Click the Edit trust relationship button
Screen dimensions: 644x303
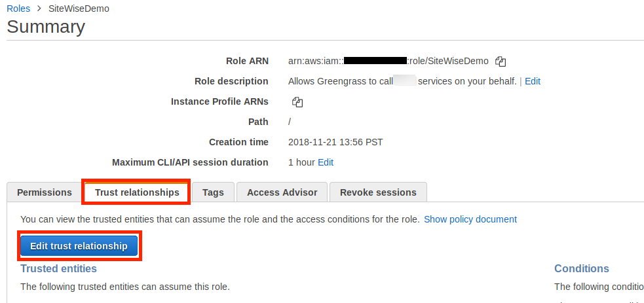[79, 246]
